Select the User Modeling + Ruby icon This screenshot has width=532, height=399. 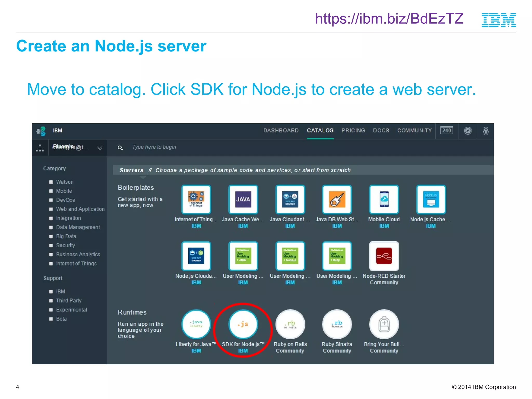point(337,256)
